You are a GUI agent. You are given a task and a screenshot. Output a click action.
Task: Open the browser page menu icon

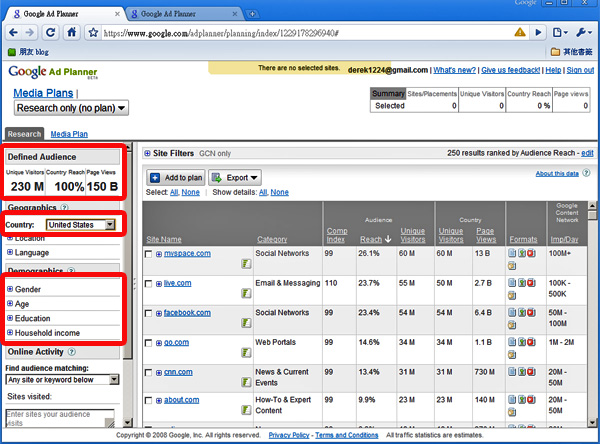click(560, 33)
